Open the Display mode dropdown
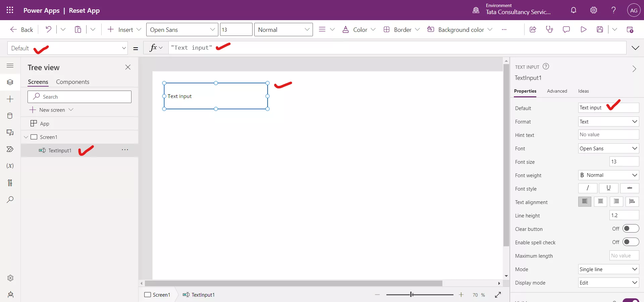This screenshot has height=302, width=644. click(x=608, y=283)
